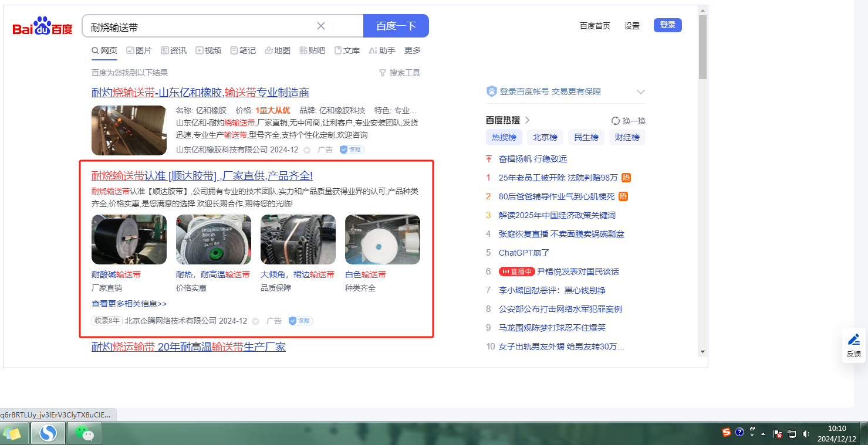Click the 直播中 live badge in hot list
The image size is (868, 445).
click(x=516, y=271)
